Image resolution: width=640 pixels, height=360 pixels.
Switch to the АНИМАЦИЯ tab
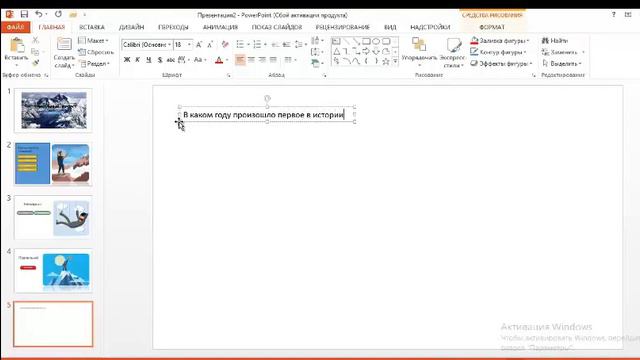click(220, 27)
